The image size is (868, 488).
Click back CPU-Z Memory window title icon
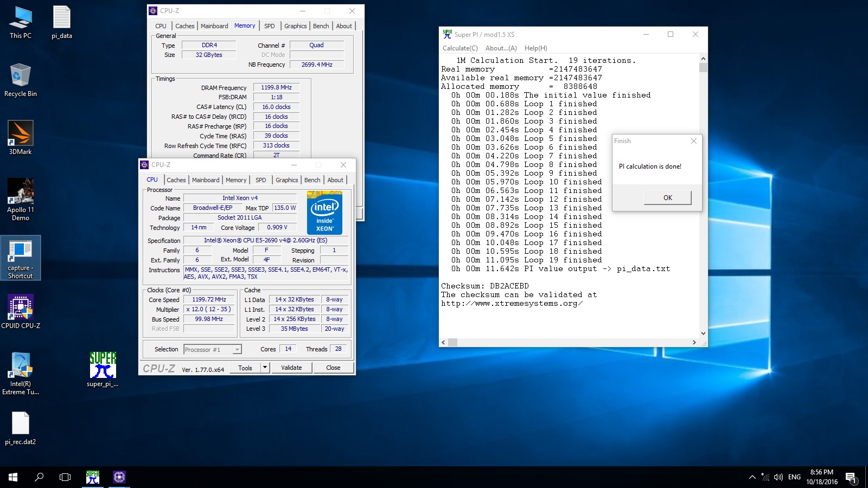(153, 11)
